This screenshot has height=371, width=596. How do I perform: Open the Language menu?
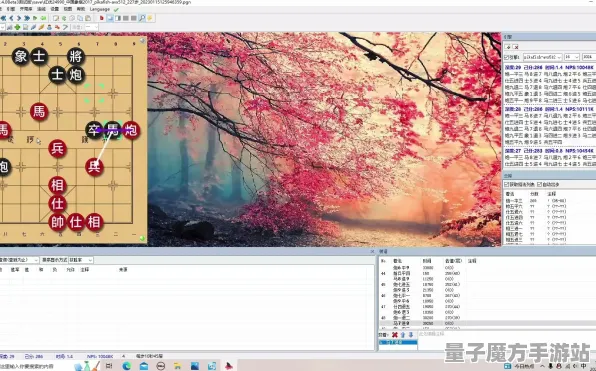click(x=100, y=9)
